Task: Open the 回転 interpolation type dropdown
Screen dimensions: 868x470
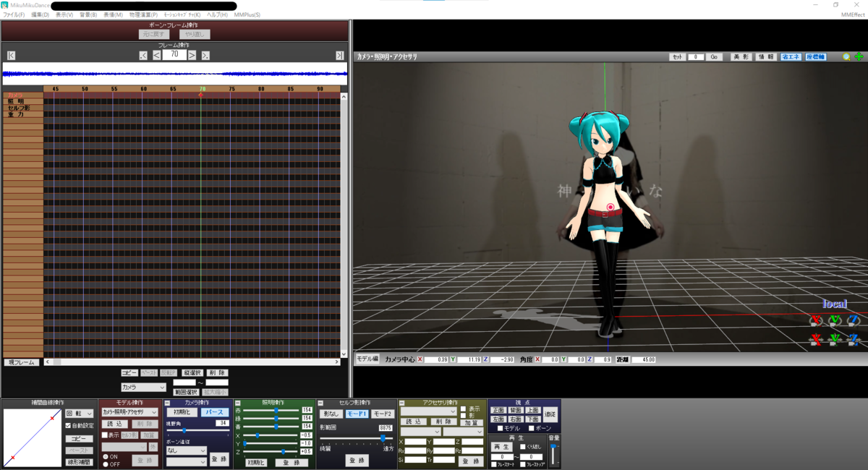Action: pos(79,414)
